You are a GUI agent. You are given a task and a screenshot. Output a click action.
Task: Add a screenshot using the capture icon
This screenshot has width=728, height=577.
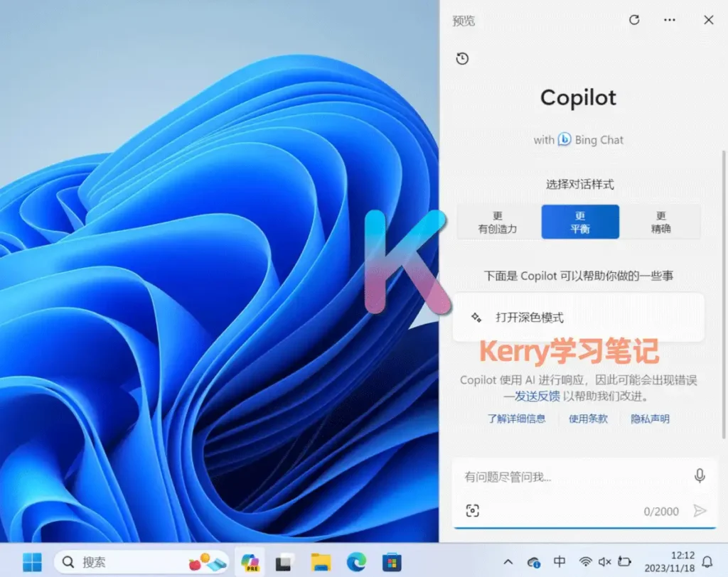click(472, 511)
